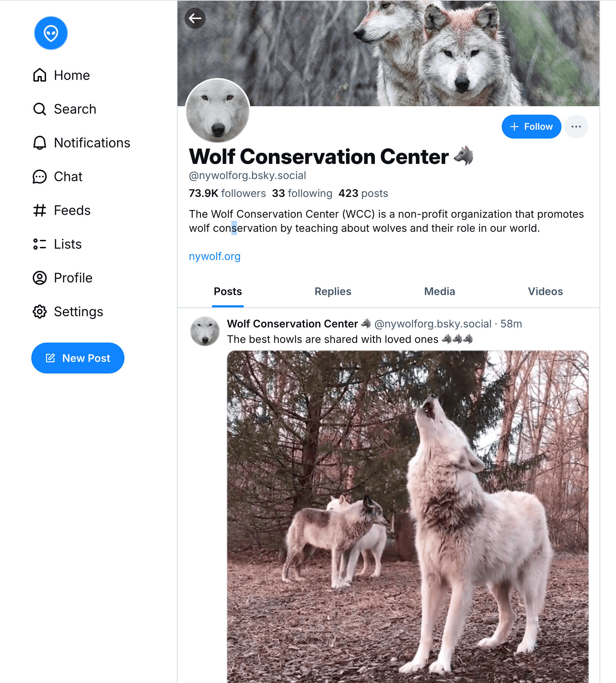Switch to the Media tab
Image resolution: width=616 pixels, height=683 pixels.
click(439, 291)
